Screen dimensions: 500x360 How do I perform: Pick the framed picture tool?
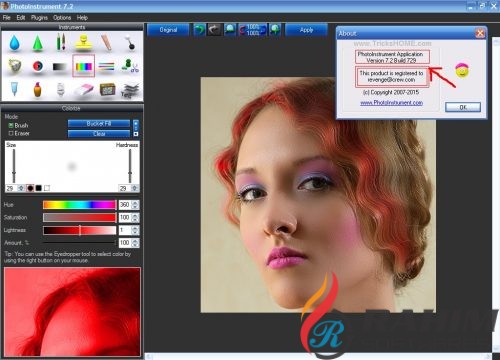click(x=107, y=89)
